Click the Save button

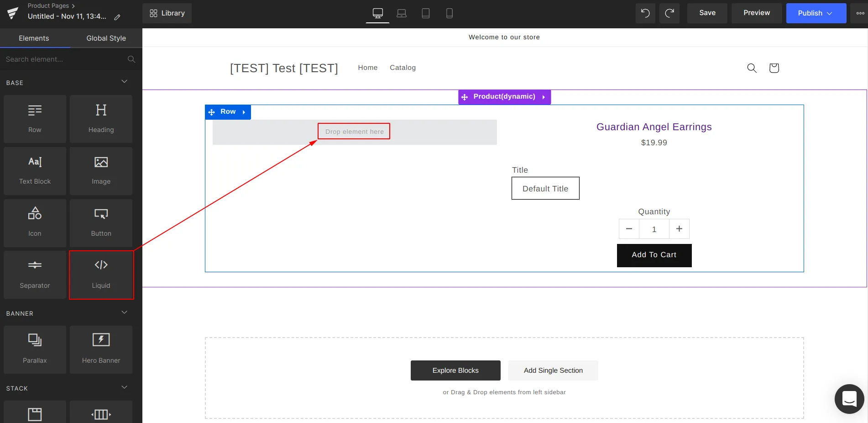pos(707,13)
